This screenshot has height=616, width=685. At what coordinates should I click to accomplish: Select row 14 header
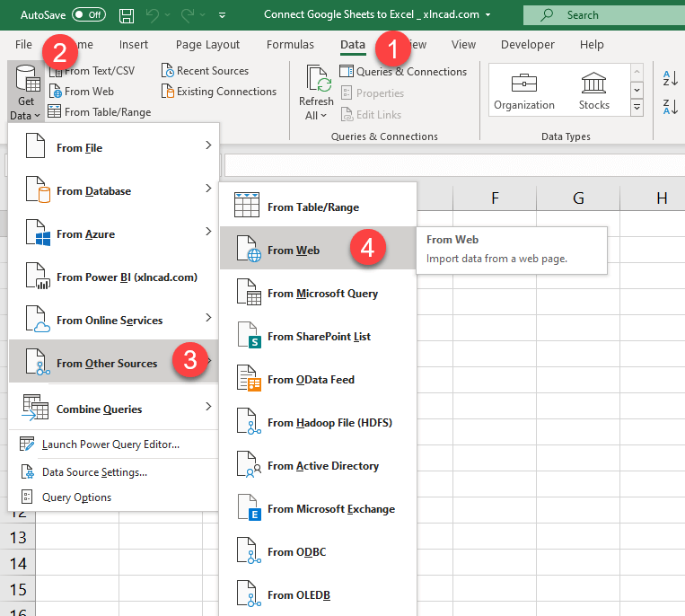[x=18, y=563]
